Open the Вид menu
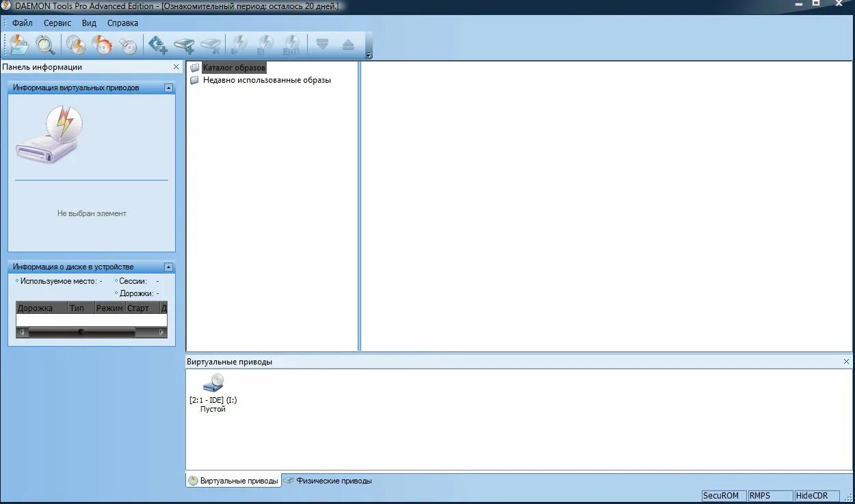This screenshot has height=504, width=855. click(x=89, y=23)
